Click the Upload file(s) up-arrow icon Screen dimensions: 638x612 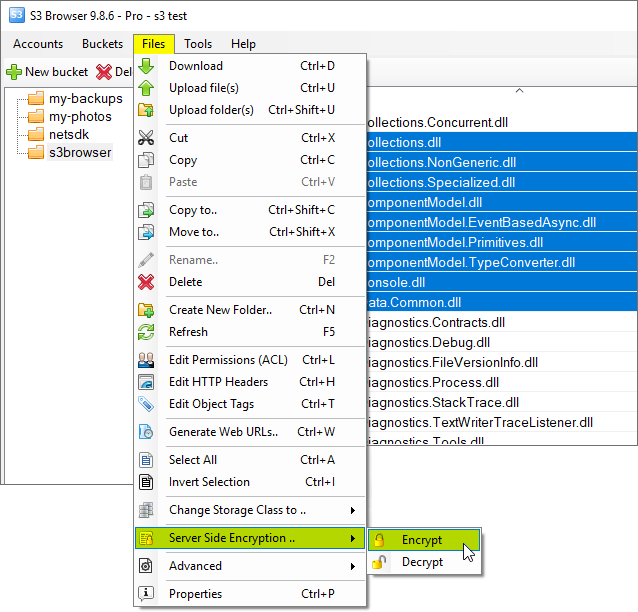click(x=146, y=88)
